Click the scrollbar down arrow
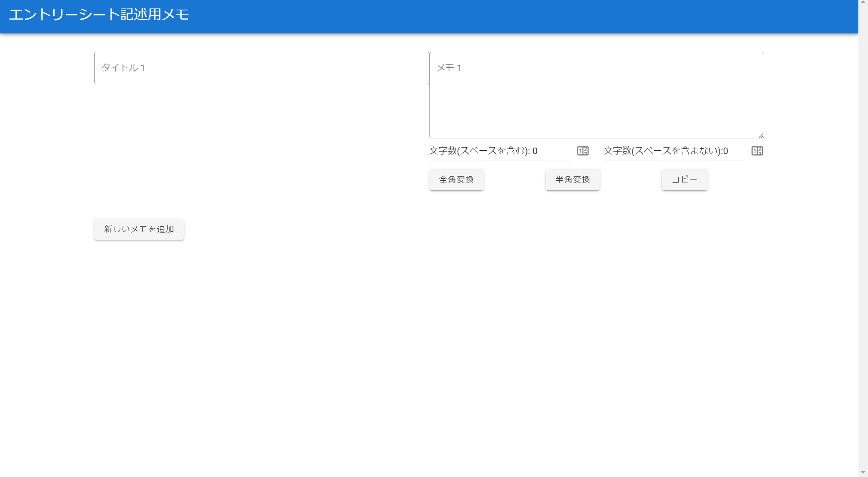The height and width of the screenshot is (477, 868). pyautogui.click(x=863, y=472)
